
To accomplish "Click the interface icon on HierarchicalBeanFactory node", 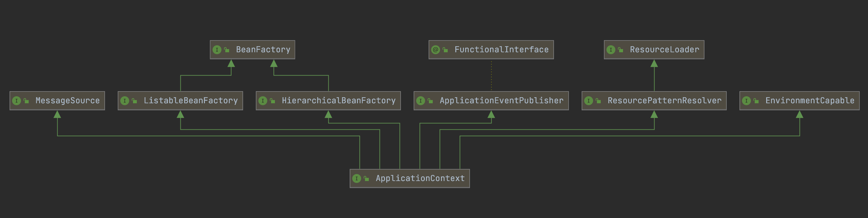I will pyautogui.click(x=263, y=101).
